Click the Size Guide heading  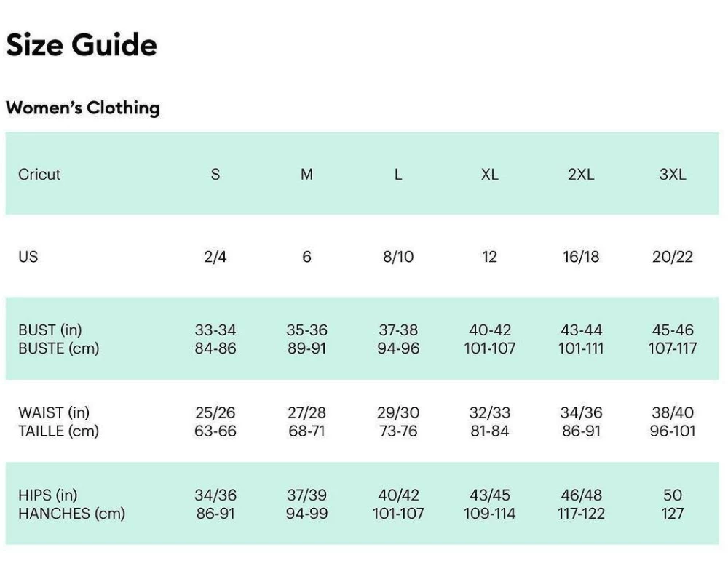coord(82,45)
